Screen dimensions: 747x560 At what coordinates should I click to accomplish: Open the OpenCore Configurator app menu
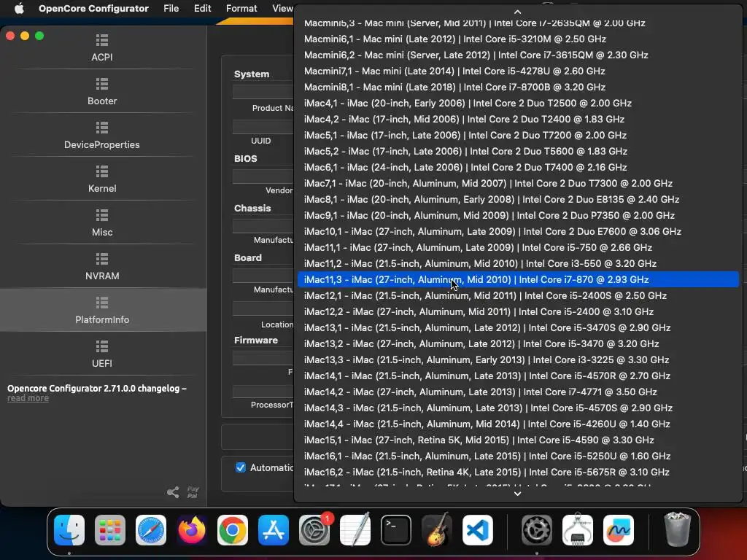tap(93, 8)
